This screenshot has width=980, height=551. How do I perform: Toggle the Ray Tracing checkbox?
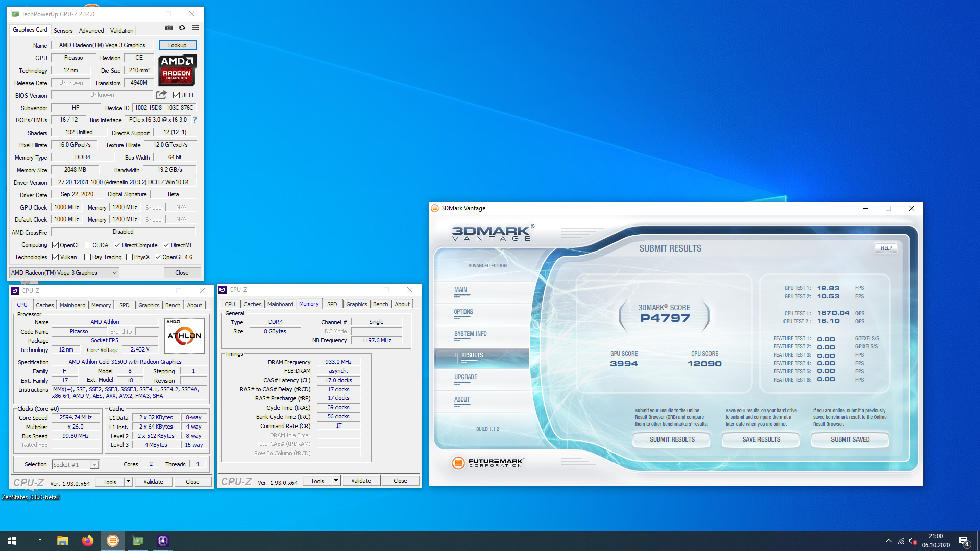pyautogui.click(x=88, y=257)
